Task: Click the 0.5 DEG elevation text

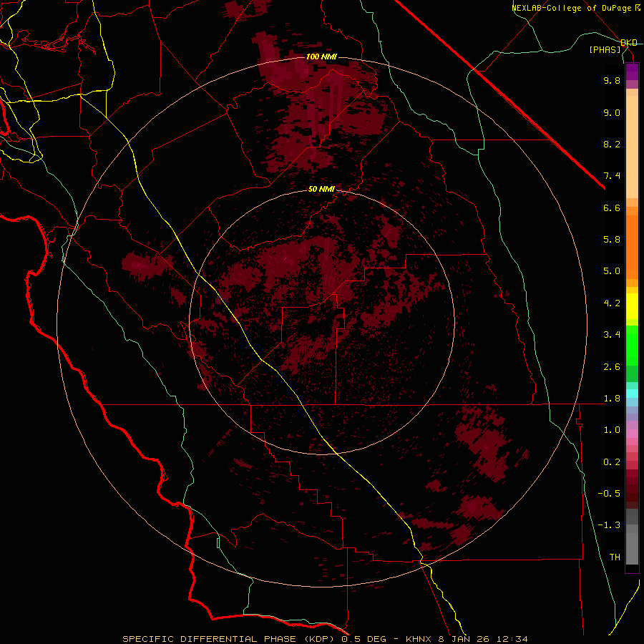Action: [364, 639]
